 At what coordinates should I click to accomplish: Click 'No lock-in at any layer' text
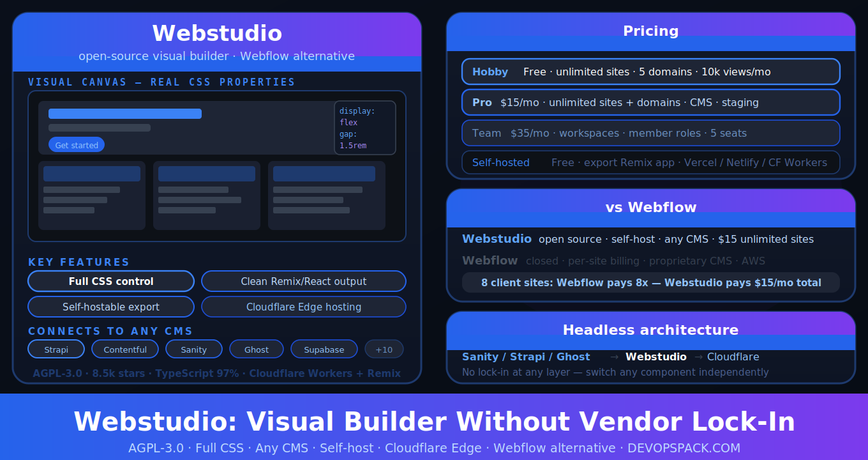coord(615,372)
